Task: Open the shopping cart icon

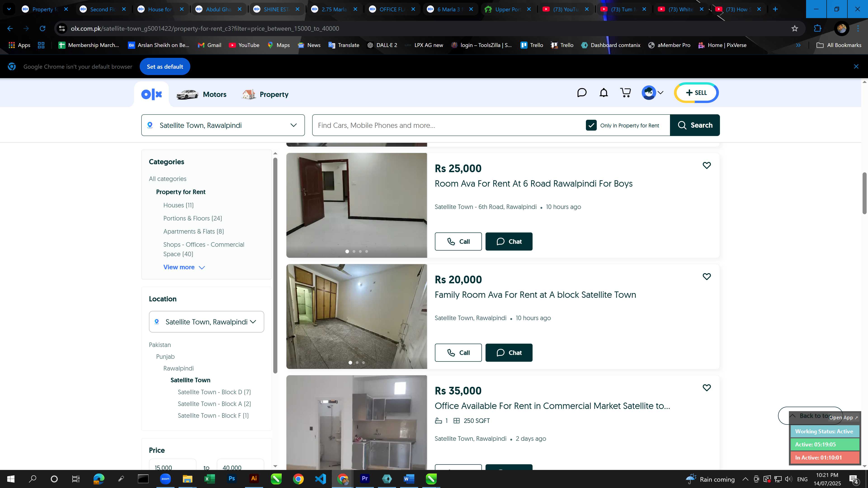Action: click(625, 93)
